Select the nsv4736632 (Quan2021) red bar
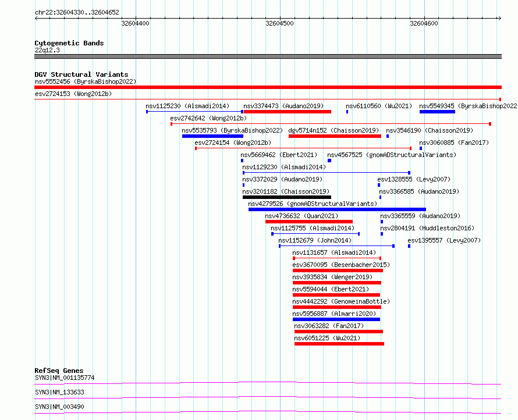 tap(309, 222)
